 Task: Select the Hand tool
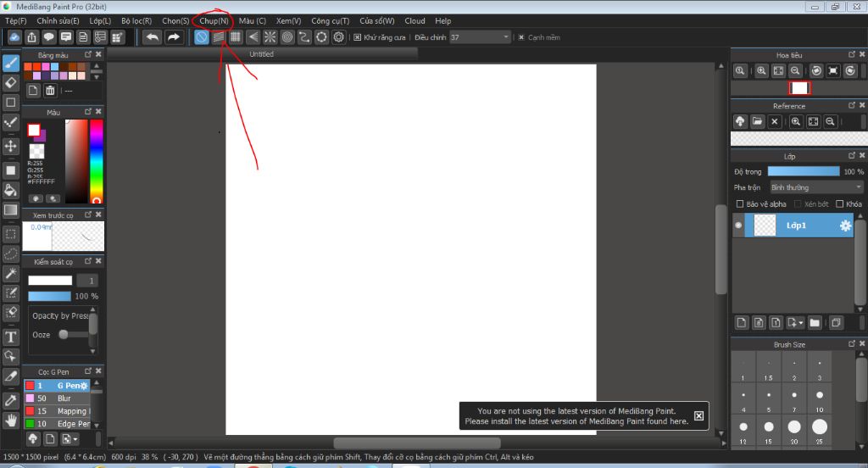click(x=11, y=421)
